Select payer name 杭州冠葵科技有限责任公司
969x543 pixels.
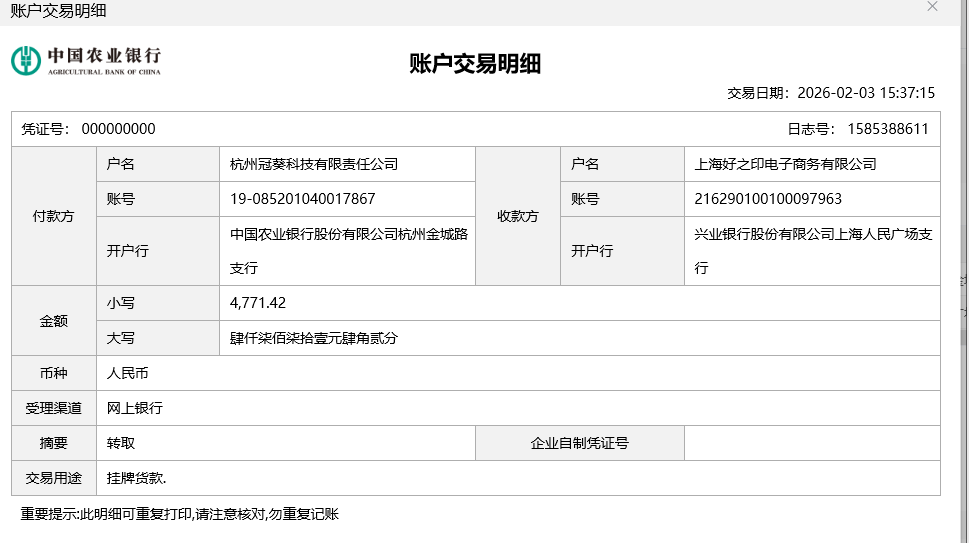314,164
